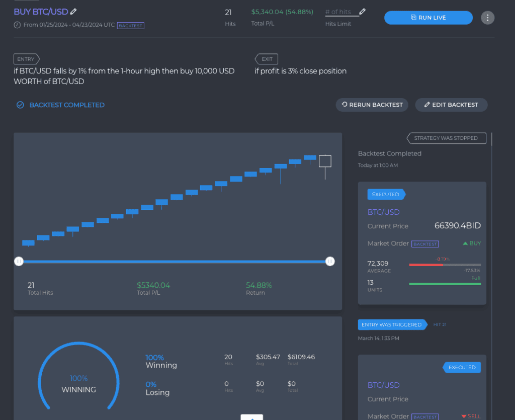Click the March 14, 1:33 PM timestamp
The height and width of the screenshot is (420, 515).
[x=378, y=338]
